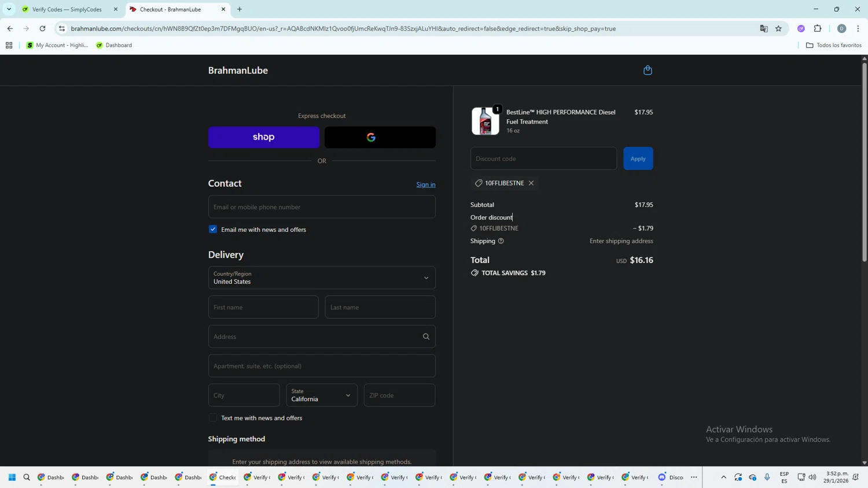Viewport: 868px width, 488px height.
Task: Toggle Email me with news and offers
Action: pyautogui.click(x=213, y=230)
